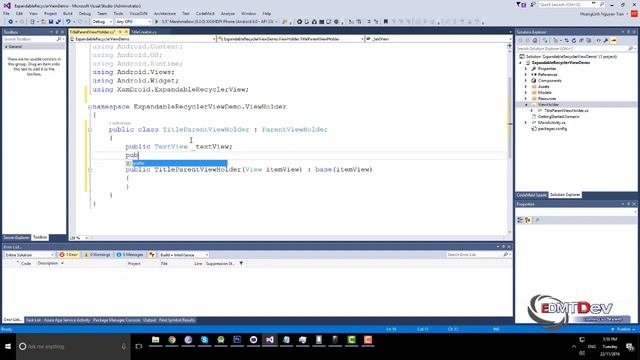This screenshot has width=640, height=360.
Task: Open the Tools menu
Action: [118, 13]
